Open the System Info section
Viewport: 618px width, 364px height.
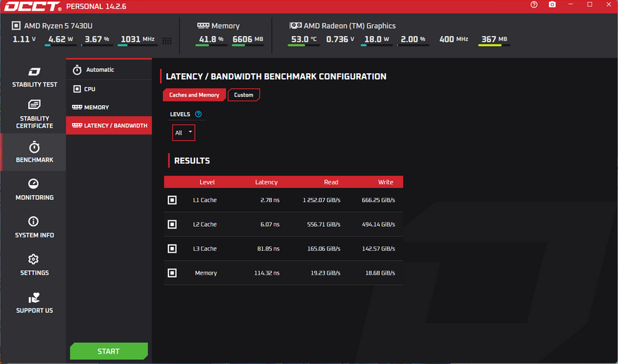pos(35,227)
